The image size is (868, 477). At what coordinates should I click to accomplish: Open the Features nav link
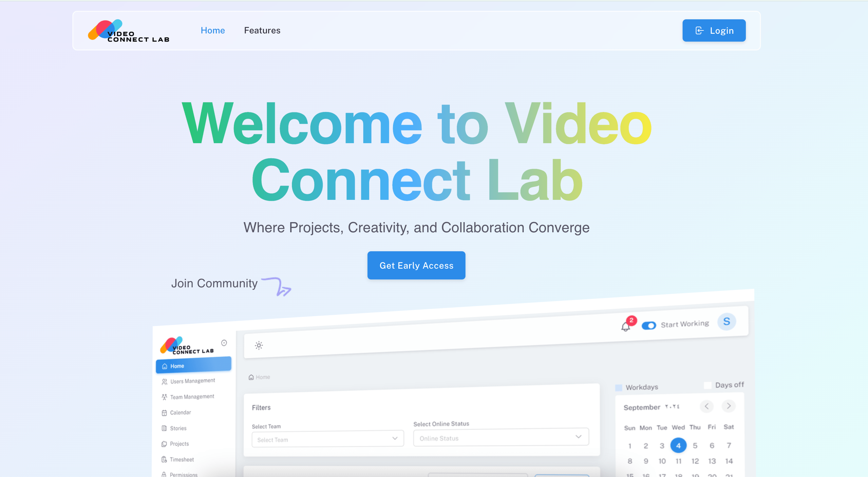[x=262, y=30]
